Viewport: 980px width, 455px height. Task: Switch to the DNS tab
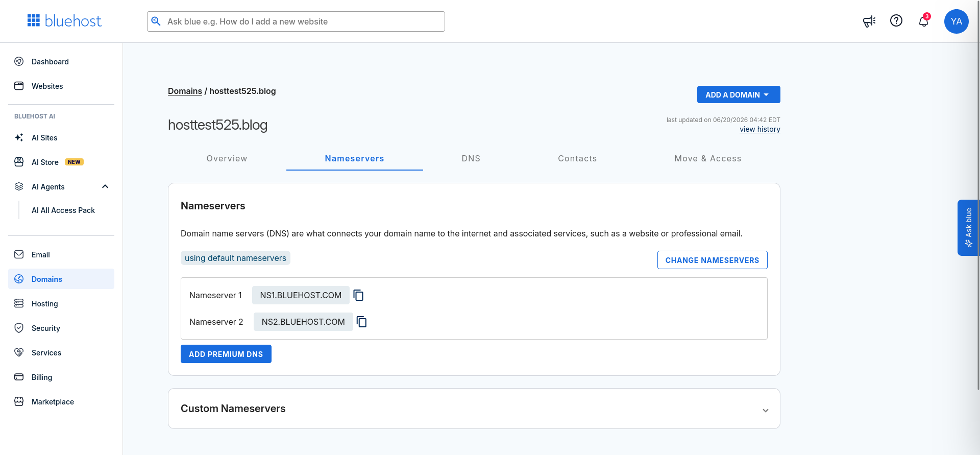coord(471,158)
